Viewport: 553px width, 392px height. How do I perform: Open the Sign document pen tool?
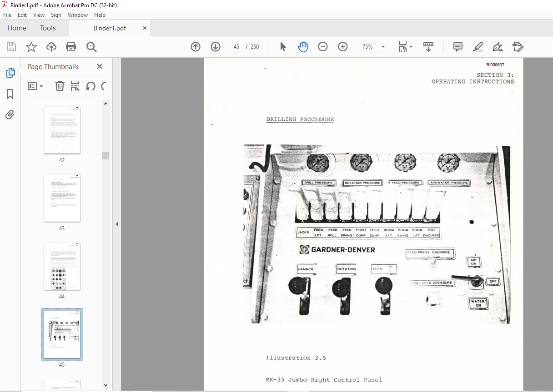(x=498, y=47)
